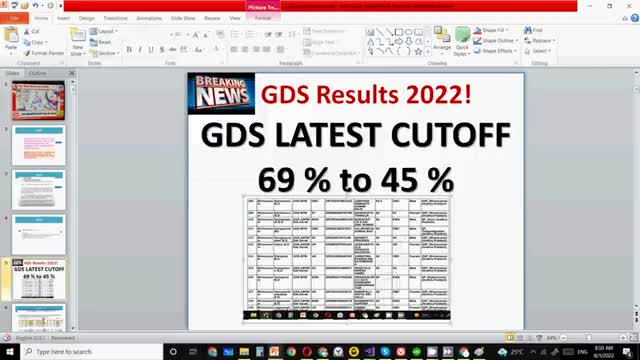Switch to the Transitions tab
640x360 pixels.
(x=116, y=18)
